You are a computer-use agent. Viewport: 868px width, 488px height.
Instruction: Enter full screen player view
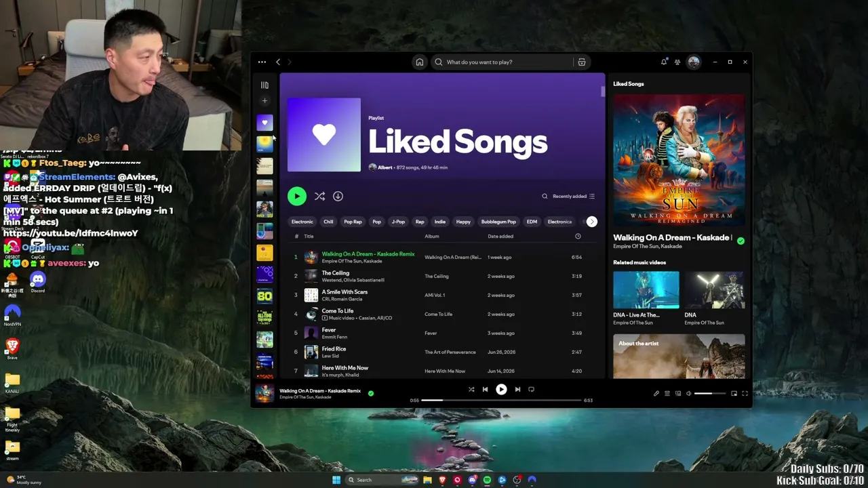point(745,394)
